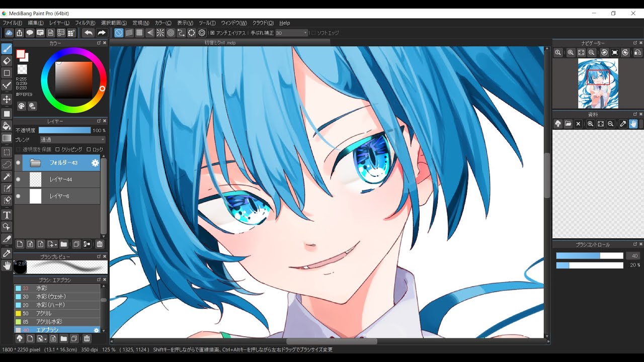644x362 pixels.
Task: Open the ファイル menu
Action: (12, 23)
